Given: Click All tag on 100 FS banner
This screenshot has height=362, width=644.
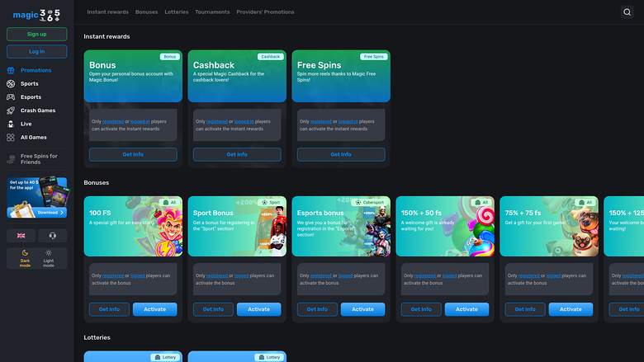Looking at the screenshot, I should 169,202.
